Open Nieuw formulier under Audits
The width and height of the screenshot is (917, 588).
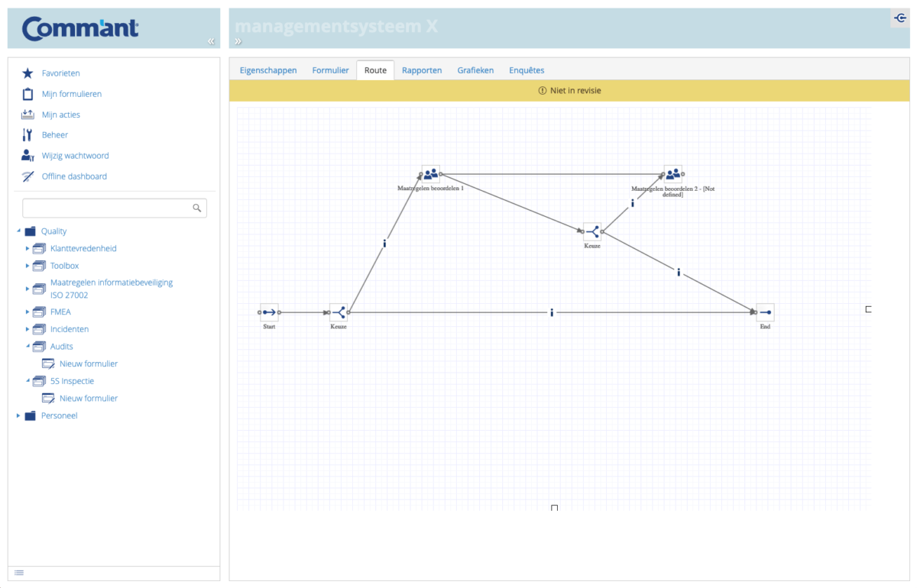point(88,363)
